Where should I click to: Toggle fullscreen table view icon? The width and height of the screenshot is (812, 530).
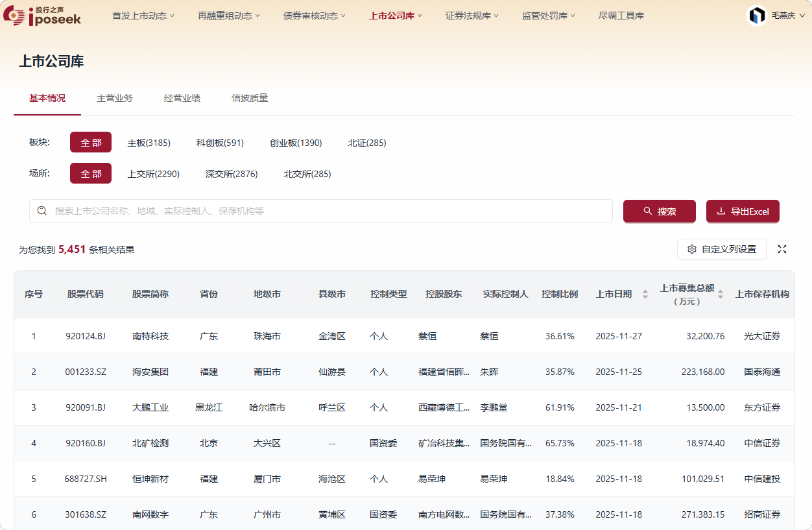coord(782,249)
